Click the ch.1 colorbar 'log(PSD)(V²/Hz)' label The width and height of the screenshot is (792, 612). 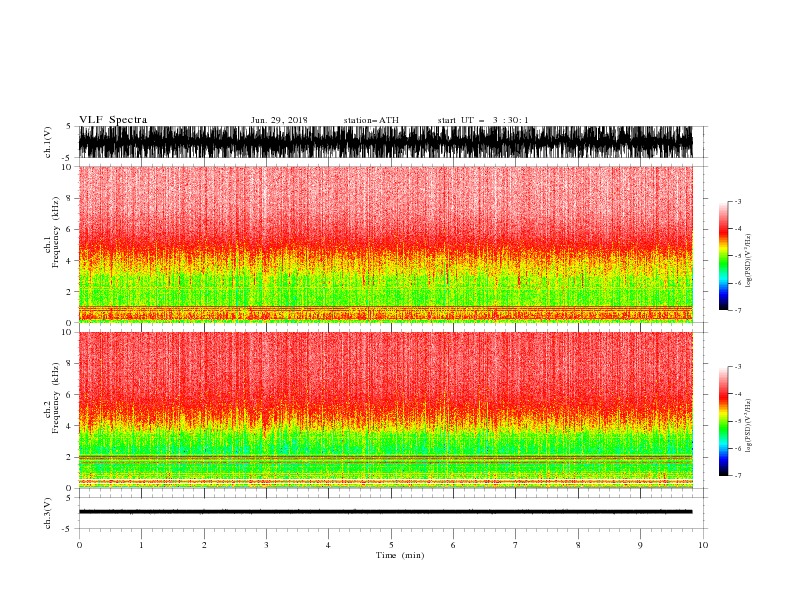(748, 261)
